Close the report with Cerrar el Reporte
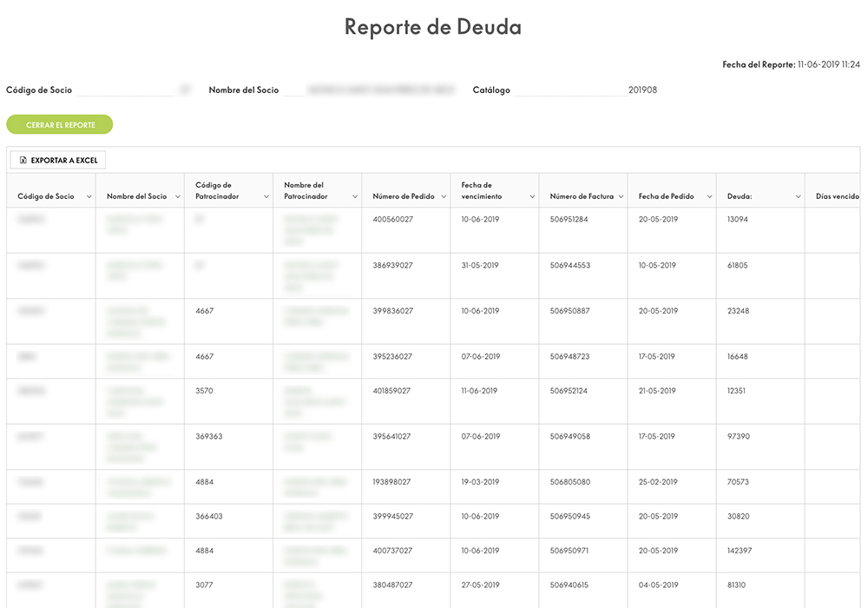The image size is (868, 608). (60, 125)
